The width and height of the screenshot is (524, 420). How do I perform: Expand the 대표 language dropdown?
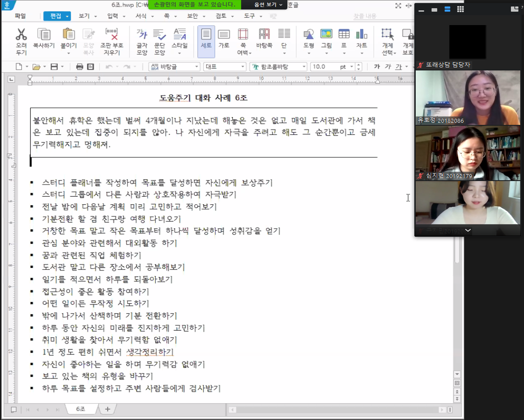242,67
